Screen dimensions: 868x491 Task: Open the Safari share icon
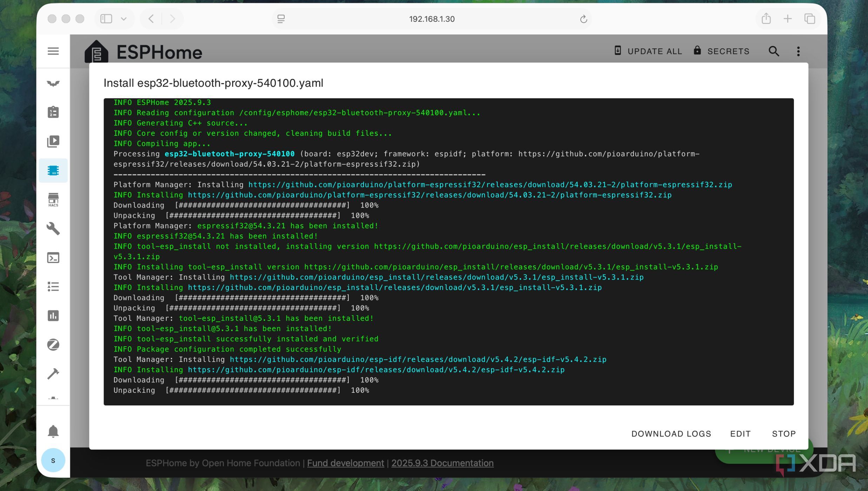pos(766,19)
